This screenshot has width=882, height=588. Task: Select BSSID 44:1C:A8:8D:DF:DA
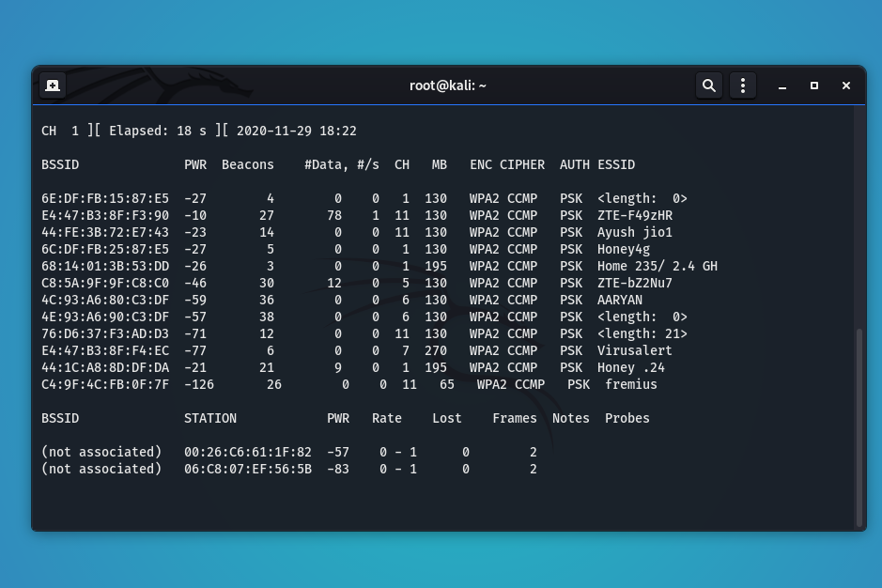(105, 367)
